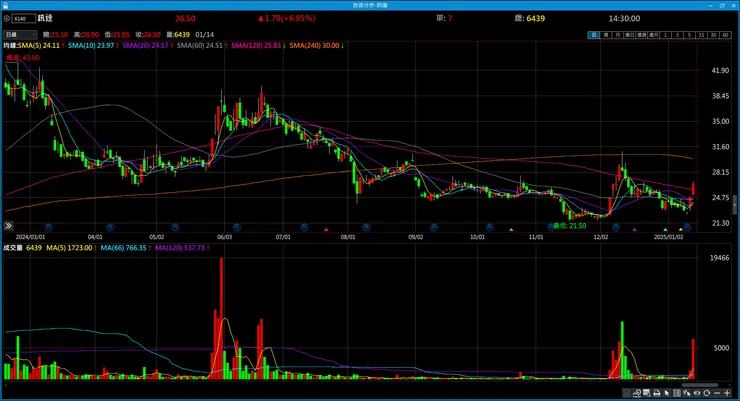740x401 pixels.
Task: Click the SMA(10) 23.97 indicator label
Action: coord(91,45)
